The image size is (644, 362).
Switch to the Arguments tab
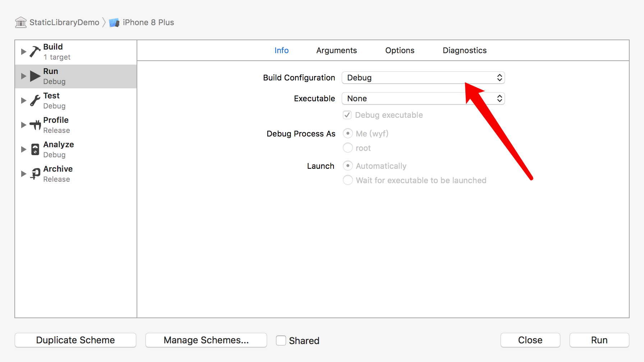tap(336, 51)
